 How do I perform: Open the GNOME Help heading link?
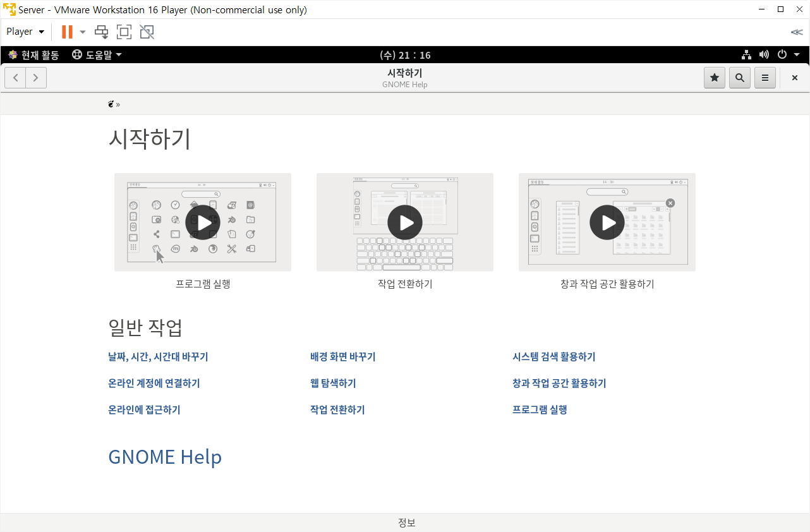165,457
